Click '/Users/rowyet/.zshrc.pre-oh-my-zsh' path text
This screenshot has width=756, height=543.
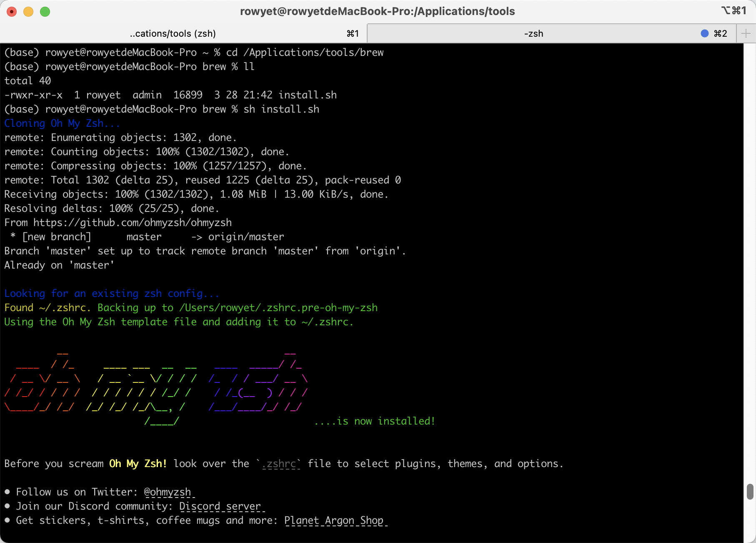coord(278,308)
